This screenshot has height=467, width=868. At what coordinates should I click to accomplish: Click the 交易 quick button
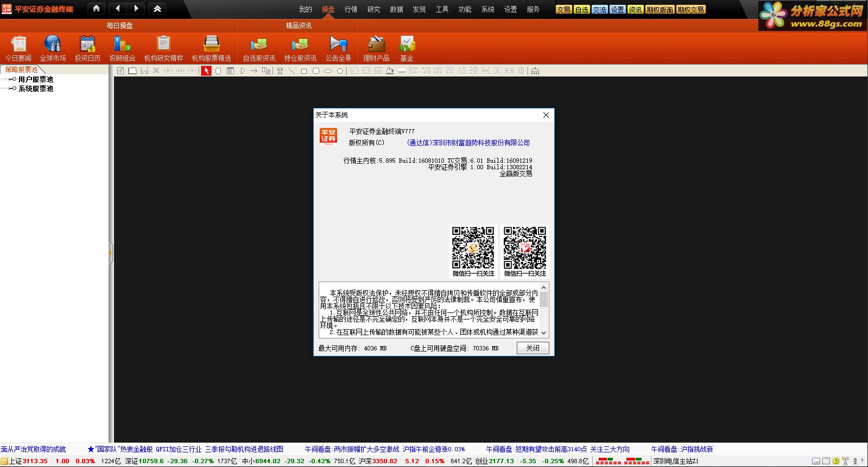tap(563, 10)
